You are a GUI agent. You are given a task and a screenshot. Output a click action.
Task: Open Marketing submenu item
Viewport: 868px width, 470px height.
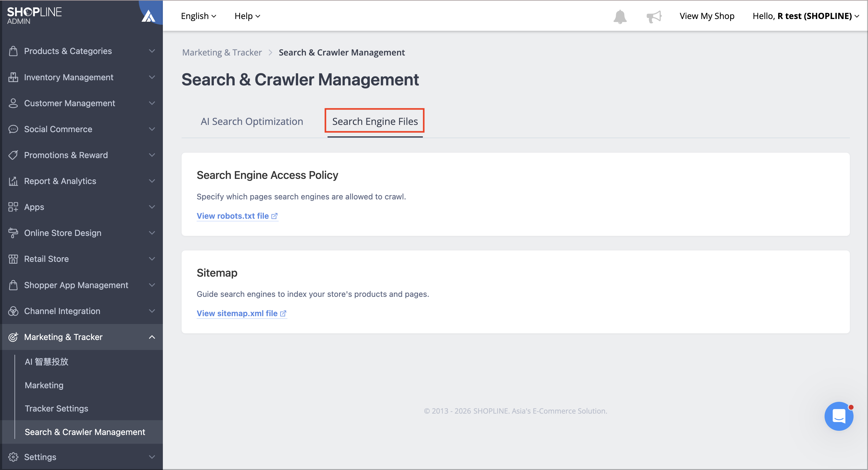coord(44,385)
